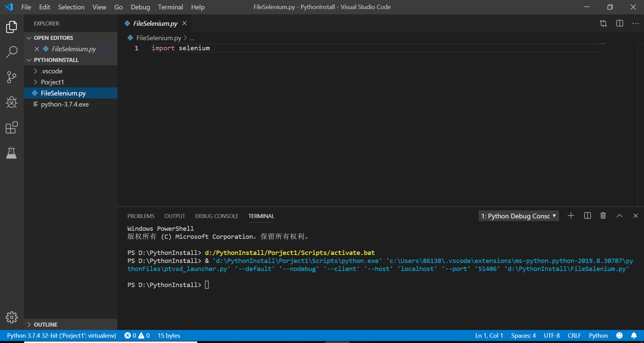Open the Source Control view icon

click(x=12, y=77)
